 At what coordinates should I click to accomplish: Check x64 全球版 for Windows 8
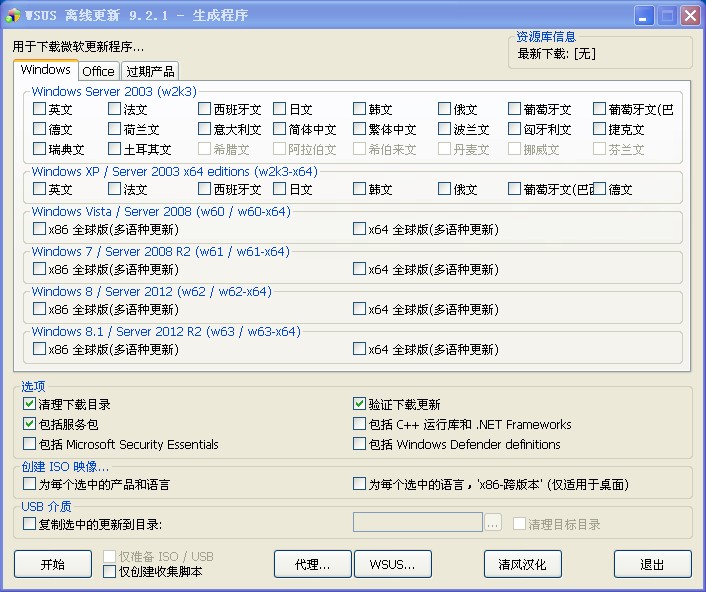coord(359,309)
